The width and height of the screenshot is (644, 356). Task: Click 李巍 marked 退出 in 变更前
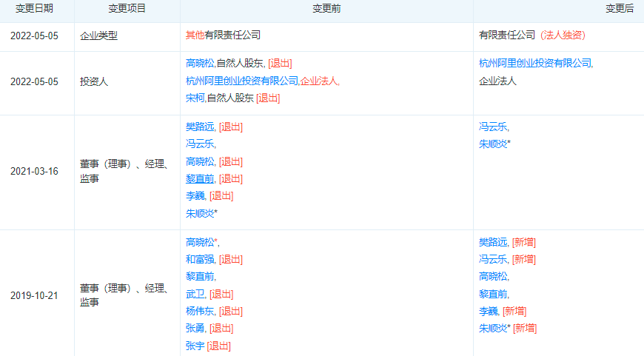pos(195,195)
